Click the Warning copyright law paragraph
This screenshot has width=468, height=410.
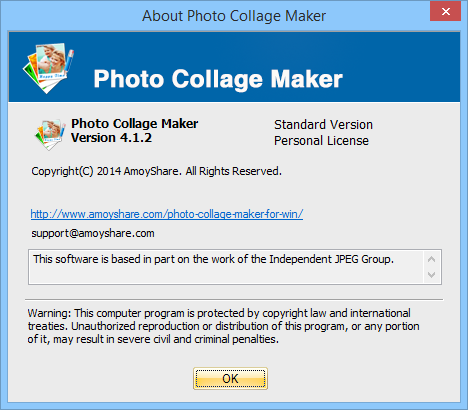(x=223, y=326)
